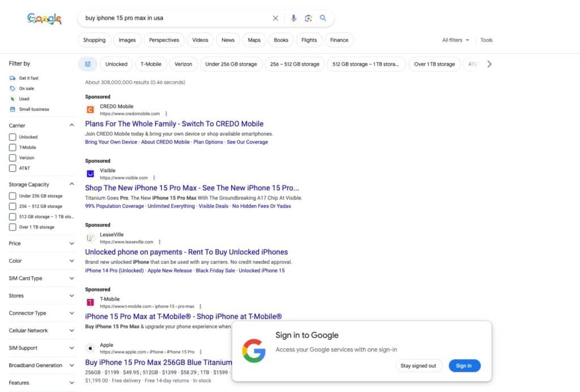Switch to the Shopping tab

(x=94, y=40)
